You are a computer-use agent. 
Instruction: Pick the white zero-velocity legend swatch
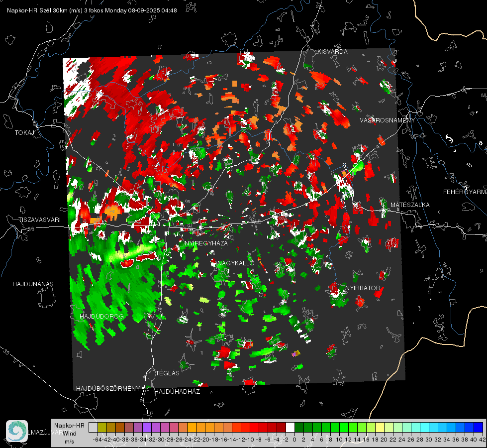click(x=290, y=428)
